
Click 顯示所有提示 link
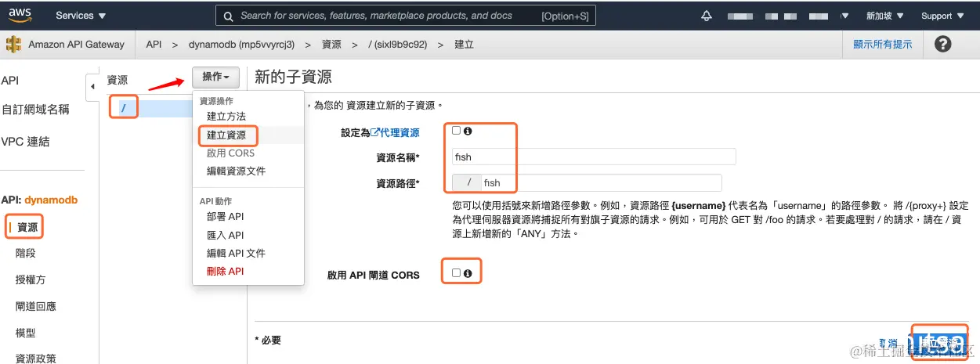click(883, 45)
